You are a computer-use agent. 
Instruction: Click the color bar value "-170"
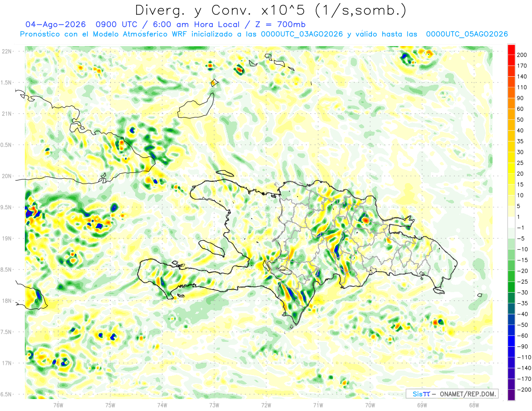tap(524, 379)
